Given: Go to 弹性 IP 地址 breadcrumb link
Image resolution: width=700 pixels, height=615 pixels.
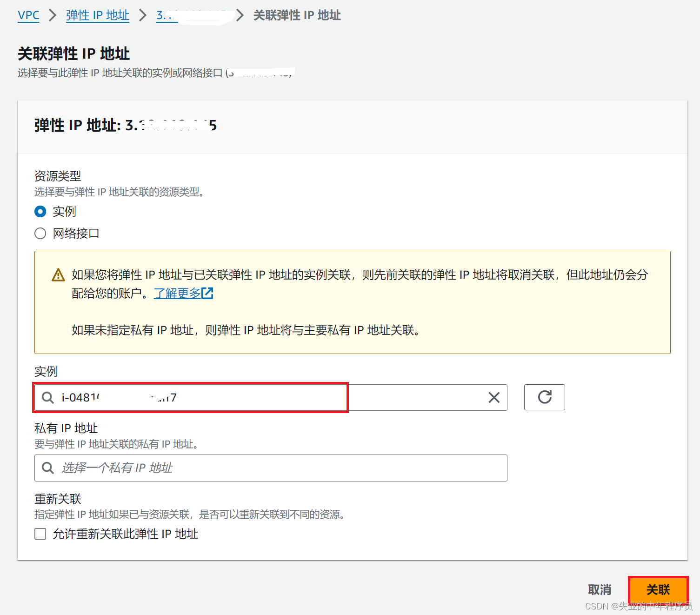Looking at the screenshot, I should click(98, 15).
